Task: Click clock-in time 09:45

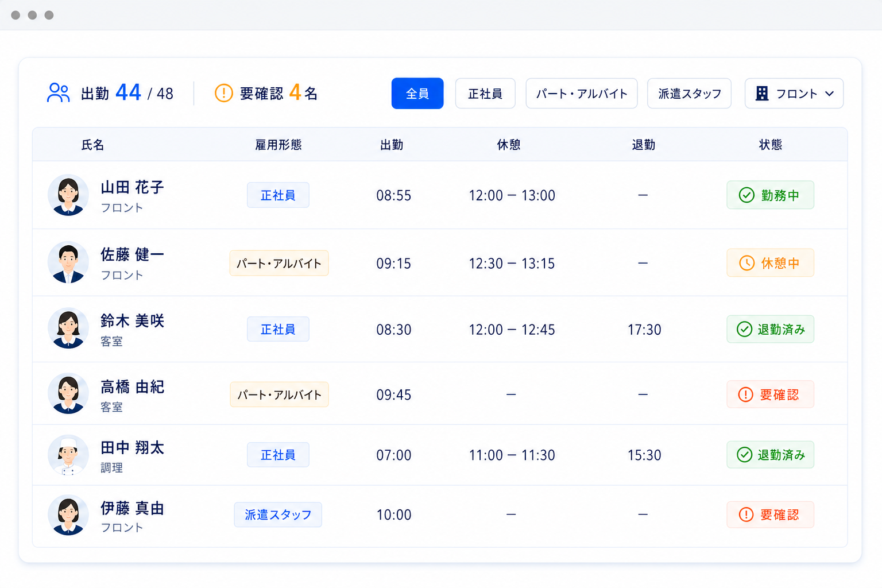Action: pos(394,395)
